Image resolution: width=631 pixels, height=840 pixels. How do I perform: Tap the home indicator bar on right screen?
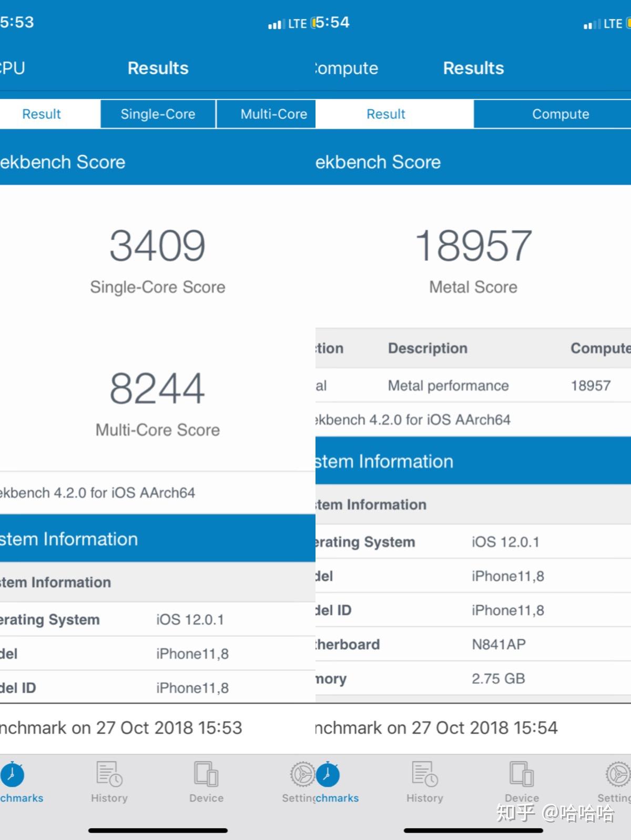coord(473,831)
